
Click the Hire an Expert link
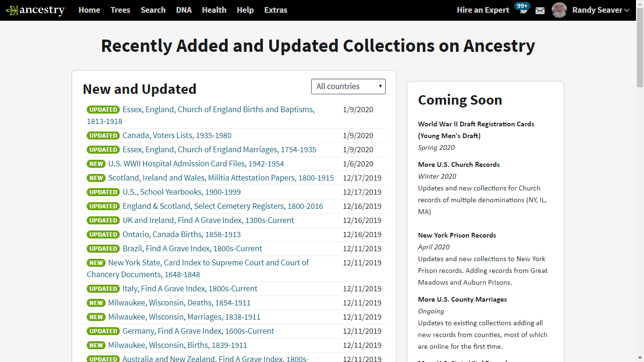click(483, 10)
